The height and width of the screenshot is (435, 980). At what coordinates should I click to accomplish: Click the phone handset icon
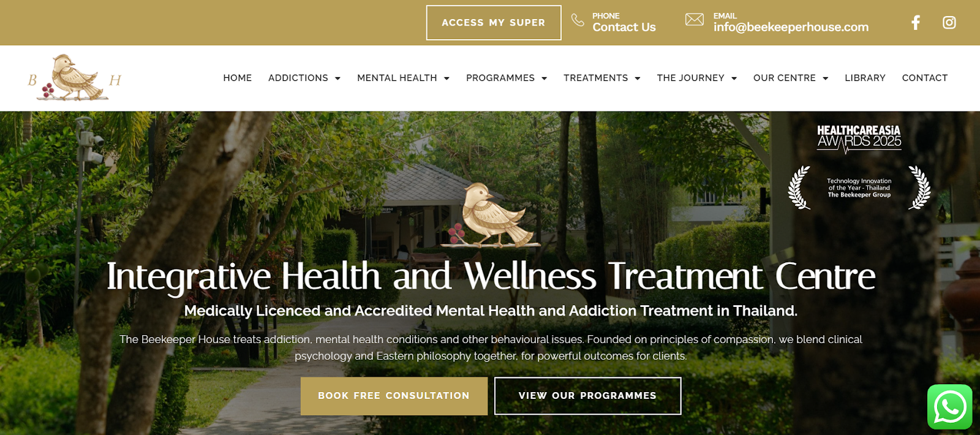coord(578,20)
